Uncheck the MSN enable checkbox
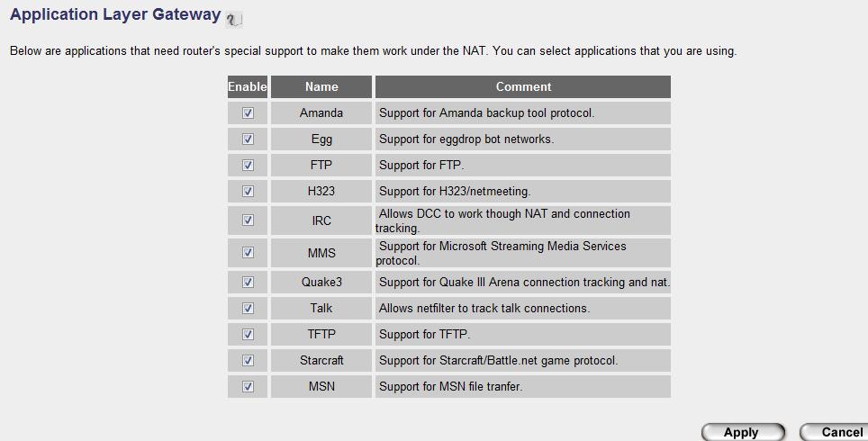 click(x=248, y=386)
